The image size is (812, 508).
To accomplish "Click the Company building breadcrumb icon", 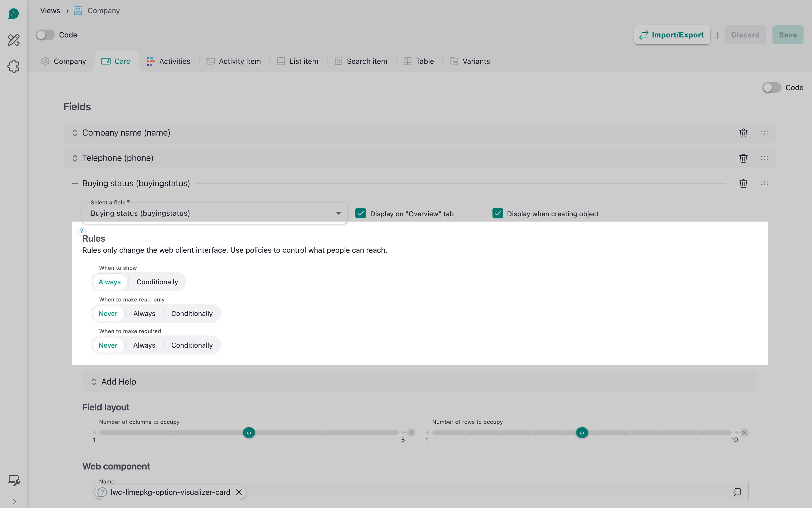I will pyautogui.click(x=78, y=11).
